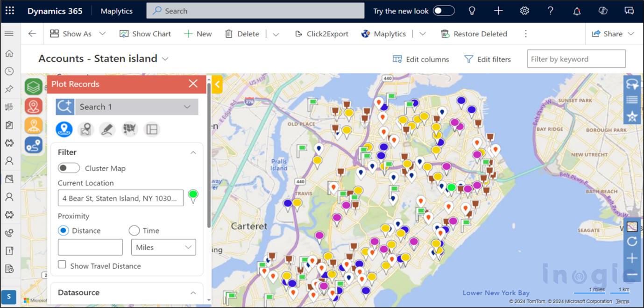644x308 pixels.
Task: Click the zoom in plus map button
Action: tap(632, 258)
